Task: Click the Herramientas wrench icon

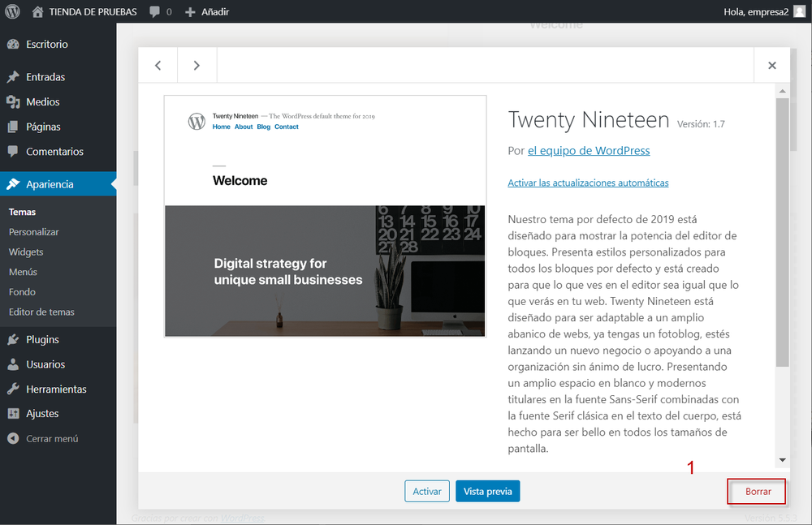Action: coord(14,389)
